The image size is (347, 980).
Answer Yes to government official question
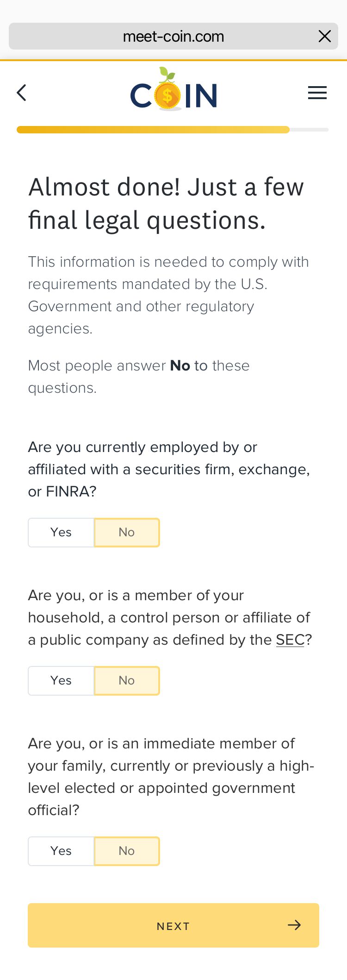pos(61,851)
